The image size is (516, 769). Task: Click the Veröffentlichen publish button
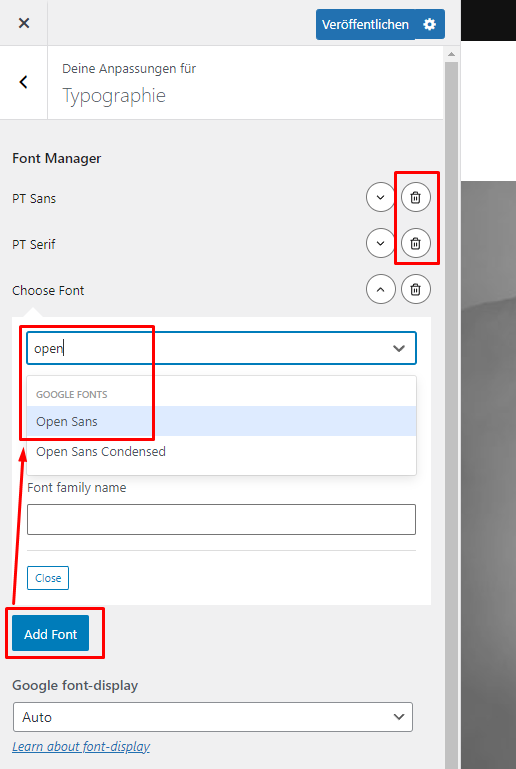pos(365,24)
